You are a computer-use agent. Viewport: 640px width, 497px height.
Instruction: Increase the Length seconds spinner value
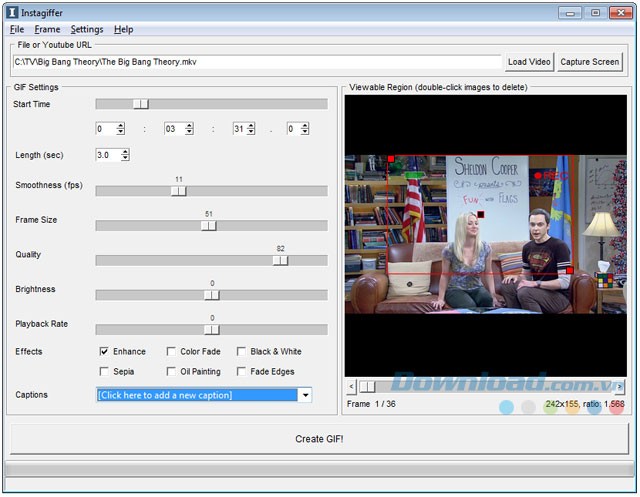click(125, 151)
